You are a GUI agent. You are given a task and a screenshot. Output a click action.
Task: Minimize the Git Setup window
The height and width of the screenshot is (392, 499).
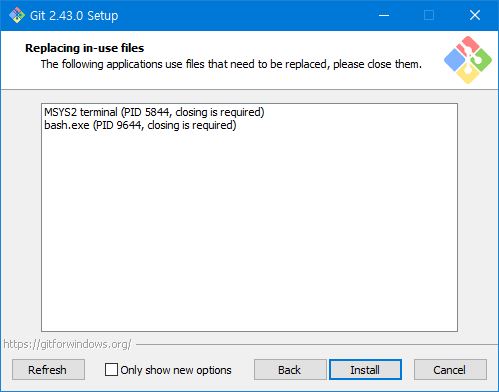tap(384, 15)
